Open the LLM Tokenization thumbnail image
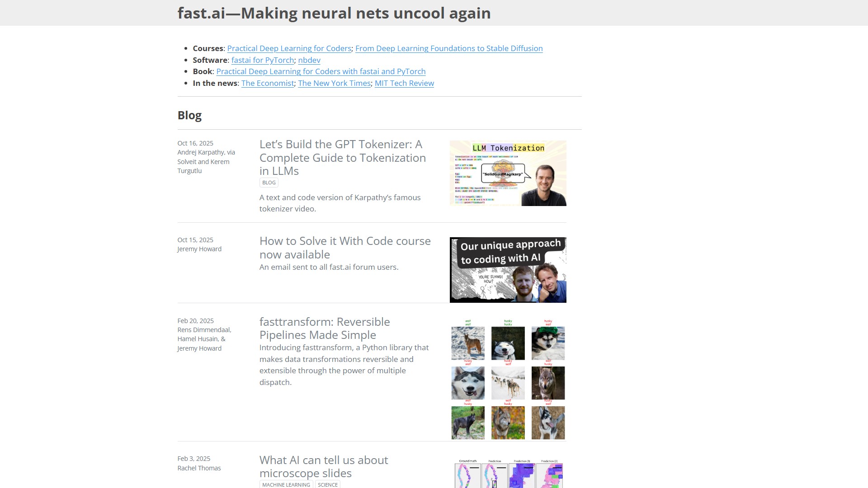This screenshot has width=868, height=488. 508,173
